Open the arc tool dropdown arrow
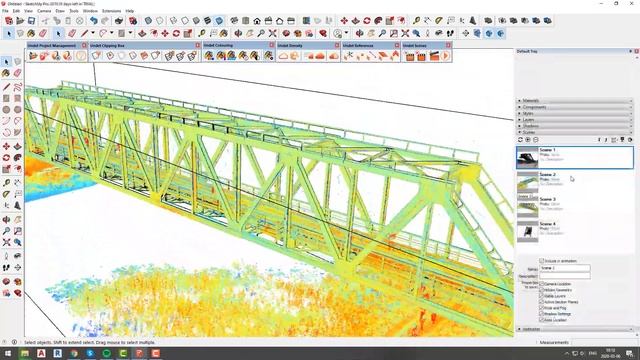This screenshot has width=640, height=360. coord(111,33)
